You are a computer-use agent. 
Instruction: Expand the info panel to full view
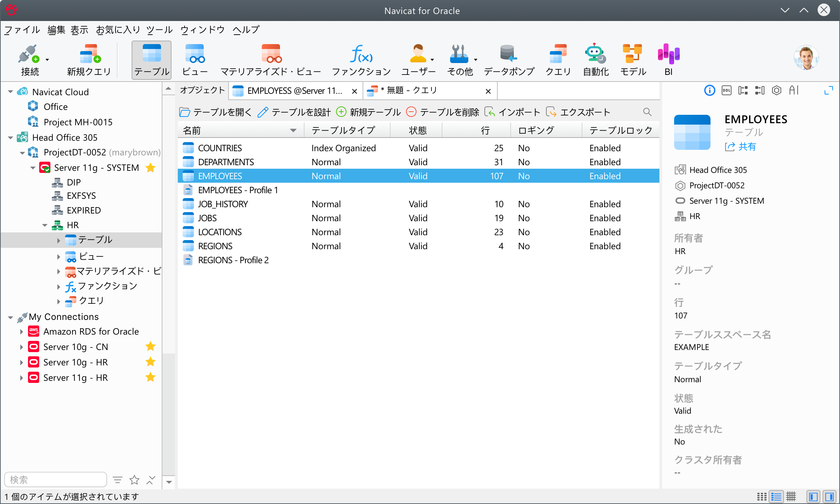click(828, 91)
